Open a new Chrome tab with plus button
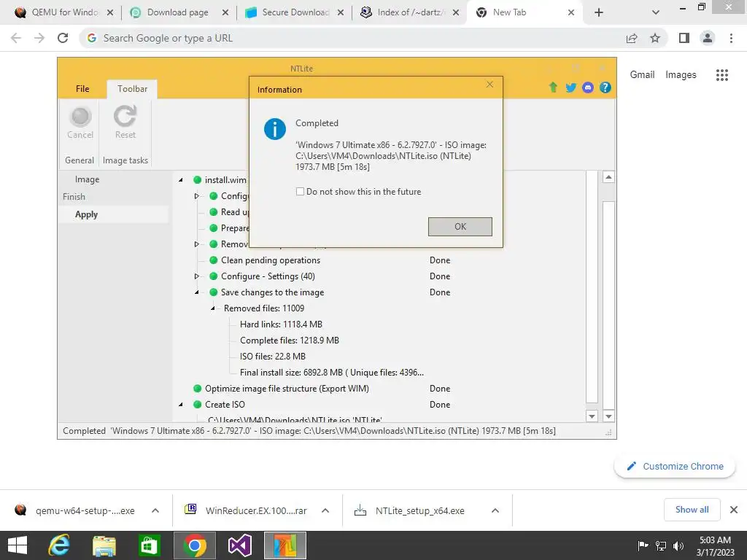 click(x=599, y=13)
